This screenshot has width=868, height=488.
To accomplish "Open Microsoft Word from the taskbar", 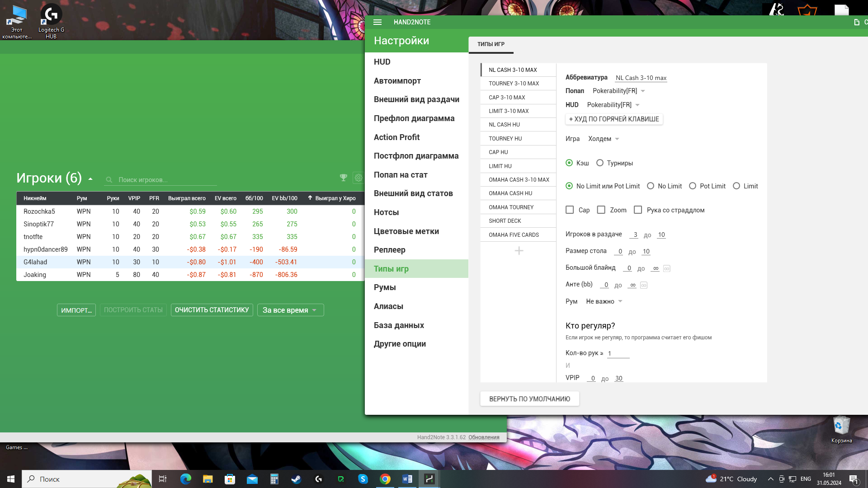I will [x=407, y=479].
